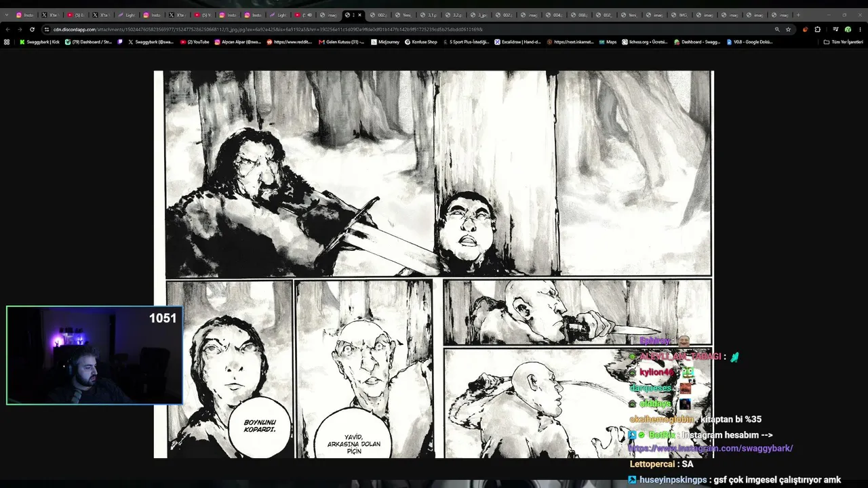Open the reddit bookmark
Image resolution: width=868 pixels, height=488 pixels.
click(x=289, y=42)
